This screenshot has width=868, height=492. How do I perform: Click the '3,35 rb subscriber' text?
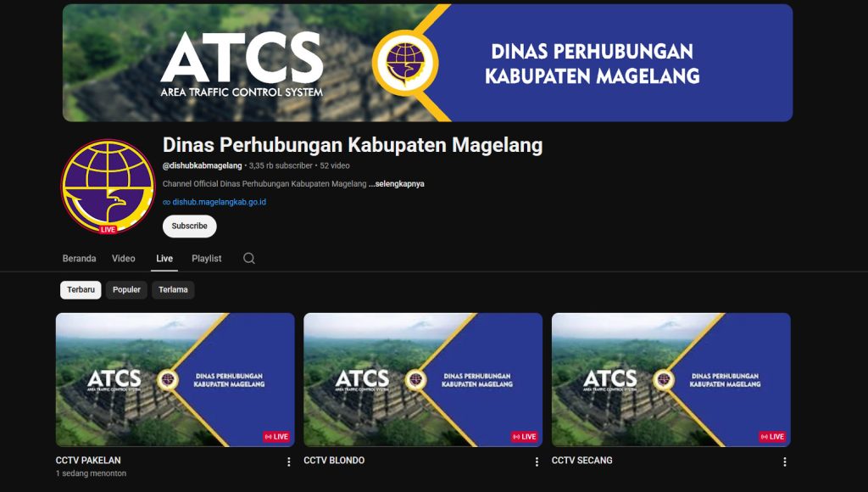pyautogui.click(x=281, y=165)
